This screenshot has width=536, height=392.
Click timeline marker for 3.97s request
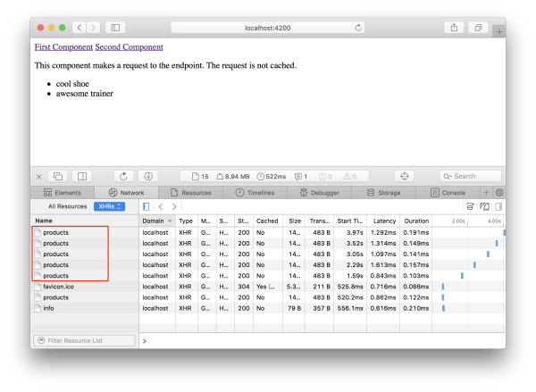click(x=504, y=233)
